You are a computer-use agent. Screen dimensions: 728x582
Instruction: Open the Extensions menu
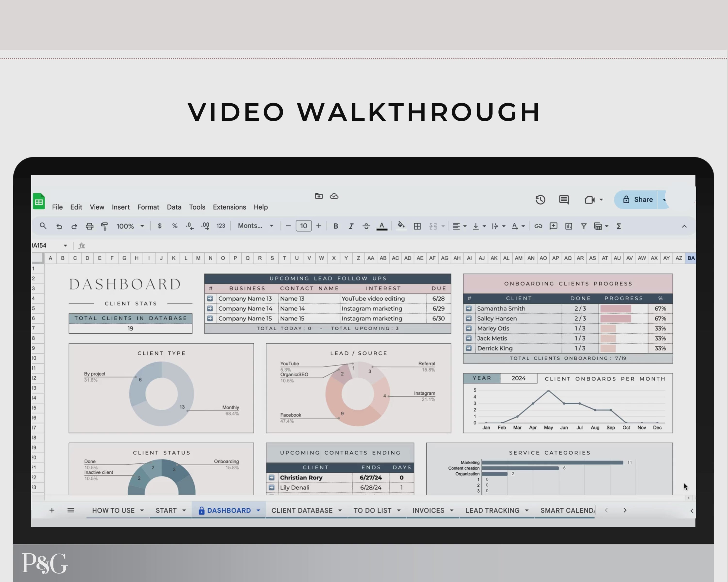pos(229,207)
